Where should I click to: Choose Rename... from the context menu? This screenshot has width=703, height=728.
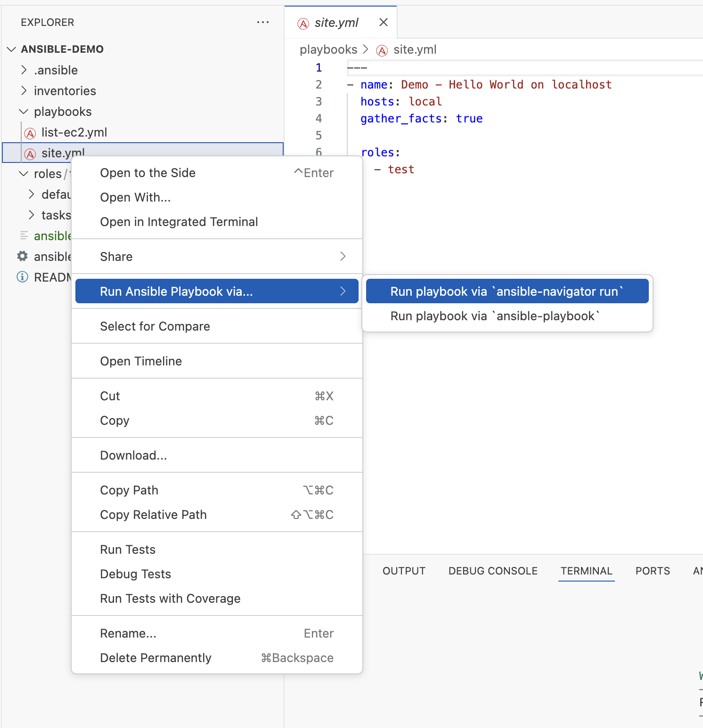point(217,633)
